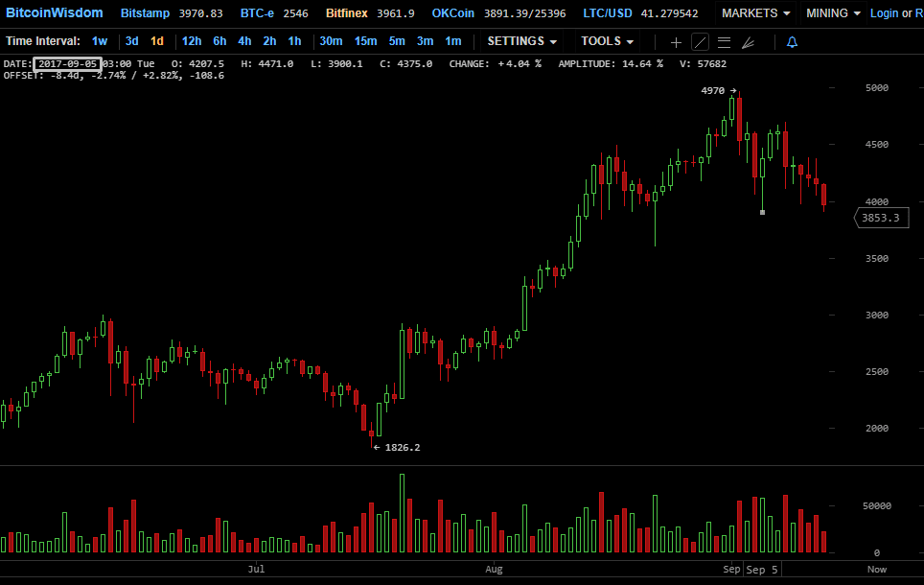Switch time interval to 12h

point(192,41)
